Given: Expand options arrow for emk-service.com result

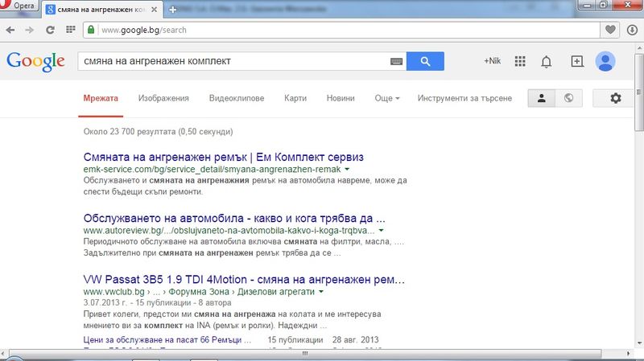Looking at the screenshot, I should click(x=347, y=170).
